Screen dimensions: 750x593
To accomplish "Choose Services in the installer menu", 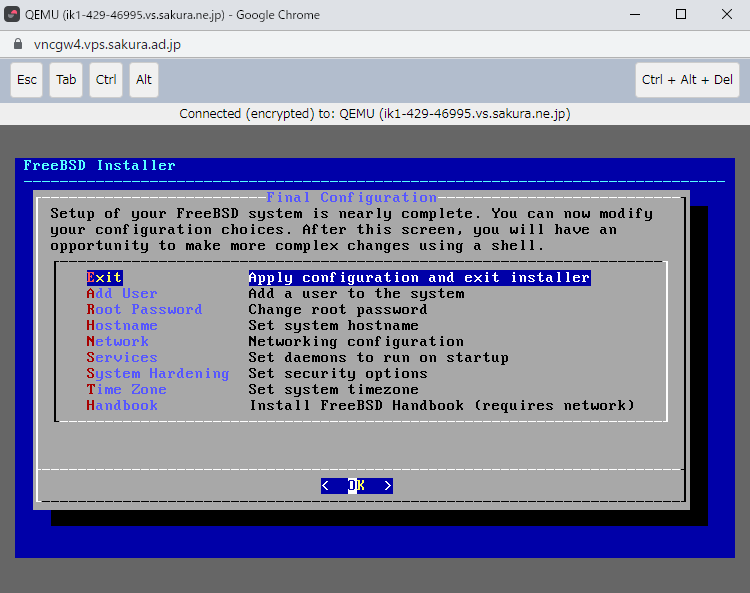I will point(121,358).
